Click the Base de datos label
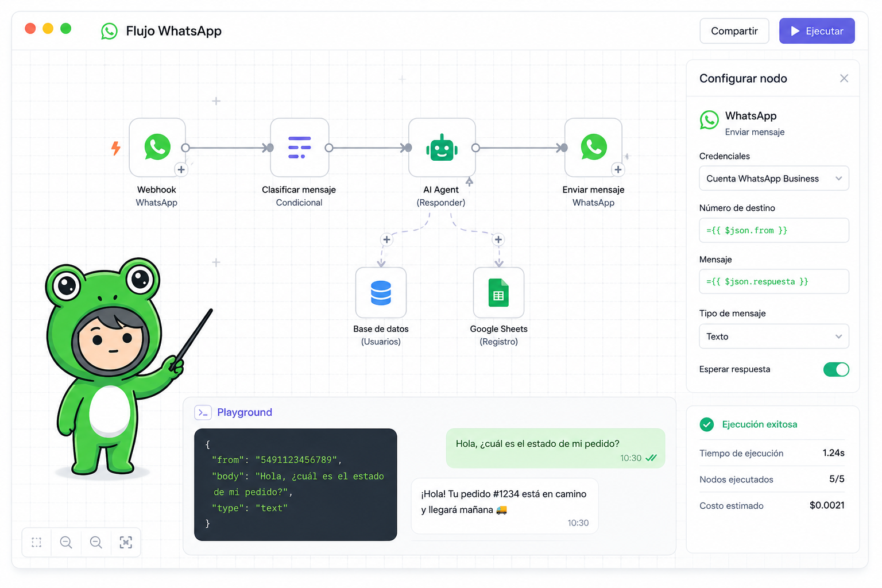This screenshot has height=588, width=882. tap(381, 329)
